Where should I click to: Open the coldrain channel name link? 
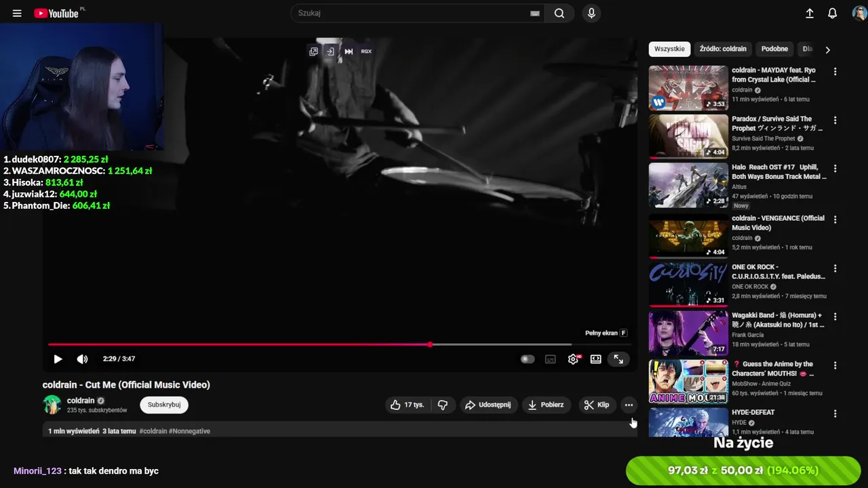point(81,401)
